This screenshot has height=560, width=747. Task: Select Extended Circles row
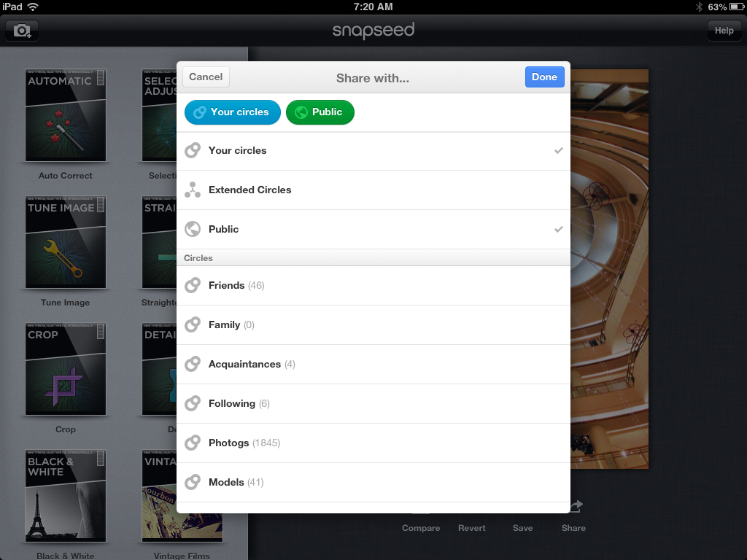[373, 190]
